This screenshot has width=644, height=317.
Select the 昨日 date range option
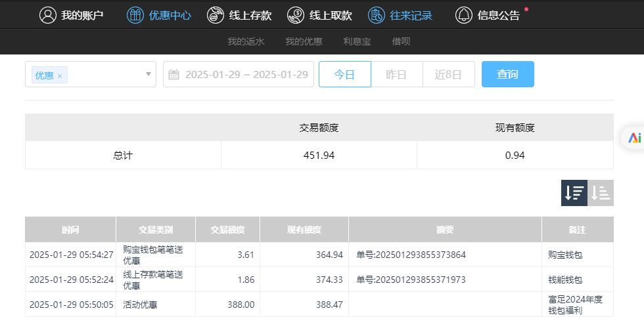[396, 74]
